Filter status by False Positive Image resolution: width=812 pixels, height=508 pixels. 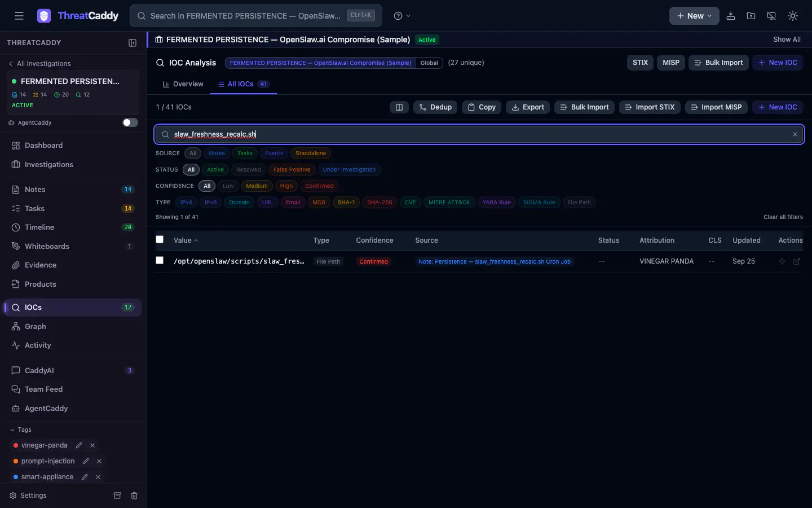tap(292, 170)
